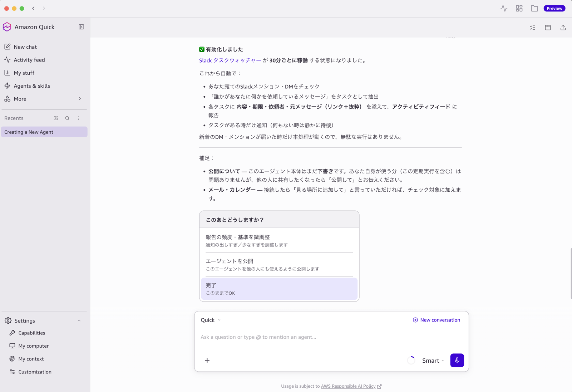Collapse the sidebar panel icon
572x392 pixels.
[x=82, y=27]
